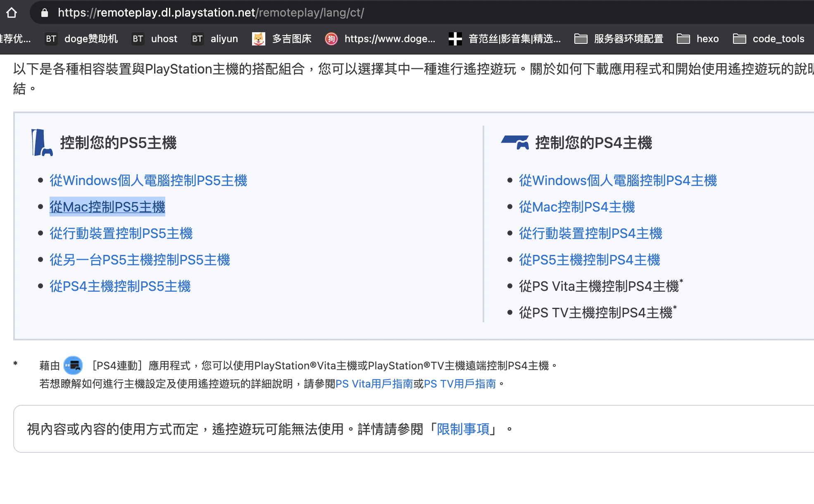This screenshot has height=504, width=814.
Task: Open 從行動裝置控制PS4主機 link
Action: coord(590,233)
